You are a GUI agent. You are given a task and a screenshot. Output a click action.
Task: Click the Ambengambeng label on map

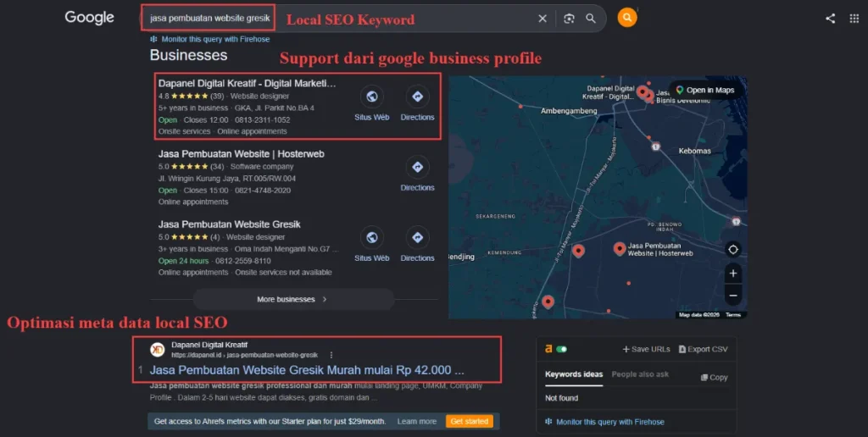tap(569, 111)
